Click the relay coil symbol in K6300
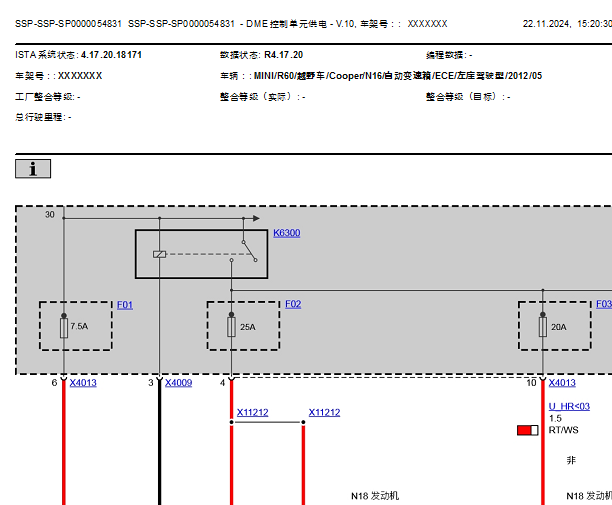 (160, 254)
